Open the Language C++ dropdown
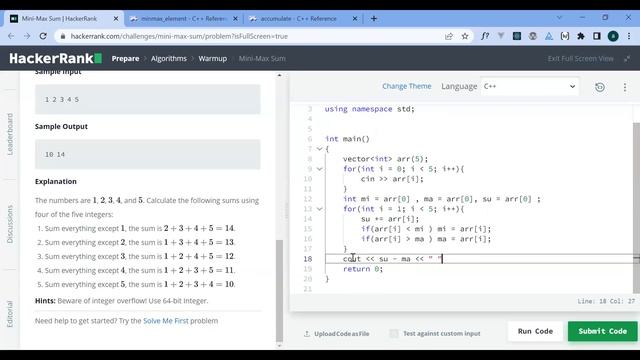 click(529, 87)
